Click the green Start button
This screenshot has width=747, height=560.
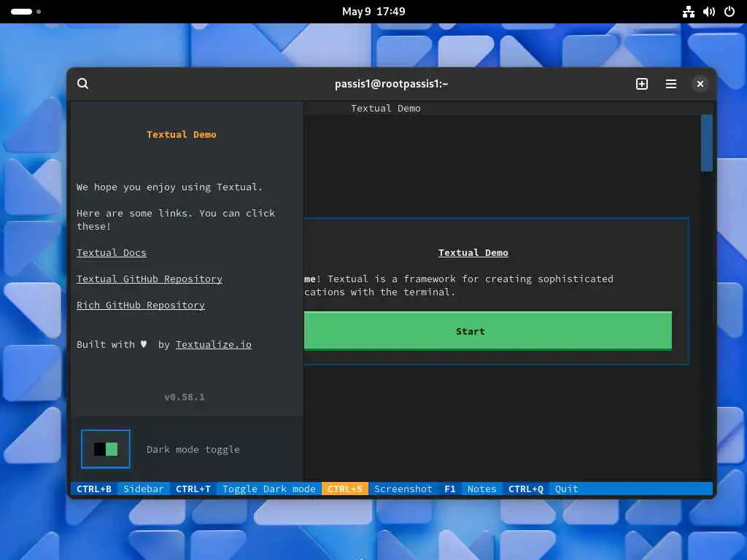click(488, 331)
